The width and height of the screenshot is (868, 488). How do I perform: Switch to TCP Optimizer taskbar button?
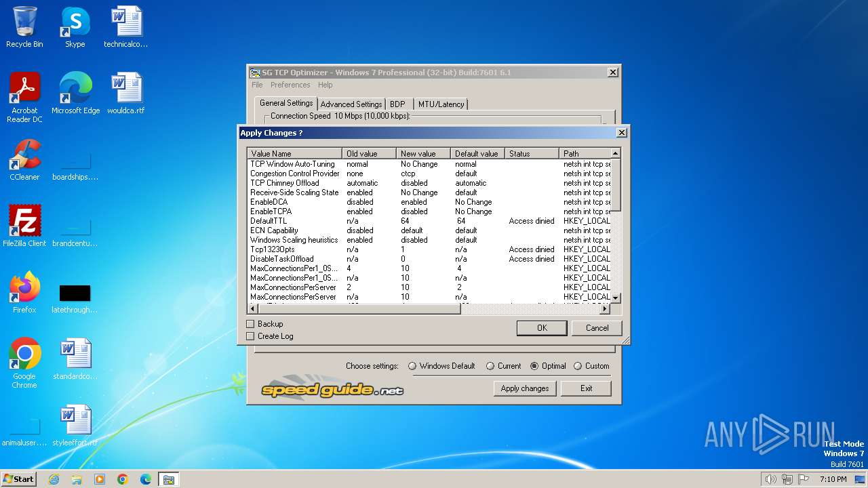pyautogui.click(x=168, y=479)
